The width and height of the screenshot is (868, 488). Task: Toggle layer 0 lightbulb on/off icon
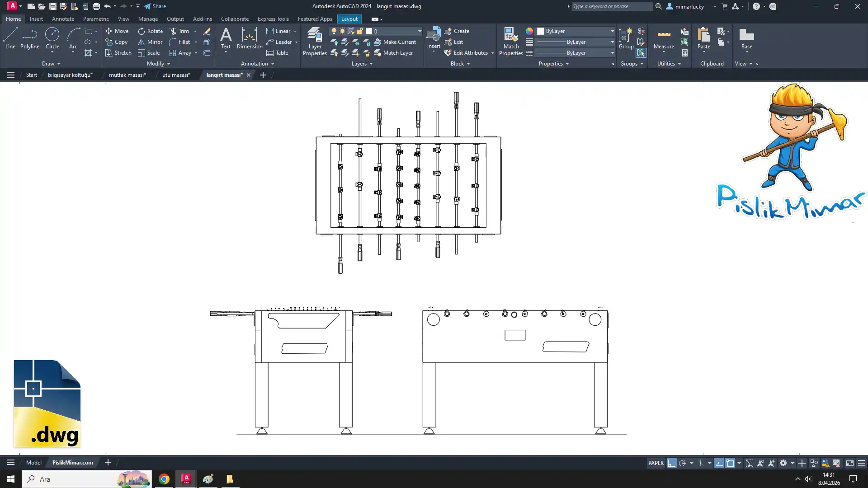(334, 31)
